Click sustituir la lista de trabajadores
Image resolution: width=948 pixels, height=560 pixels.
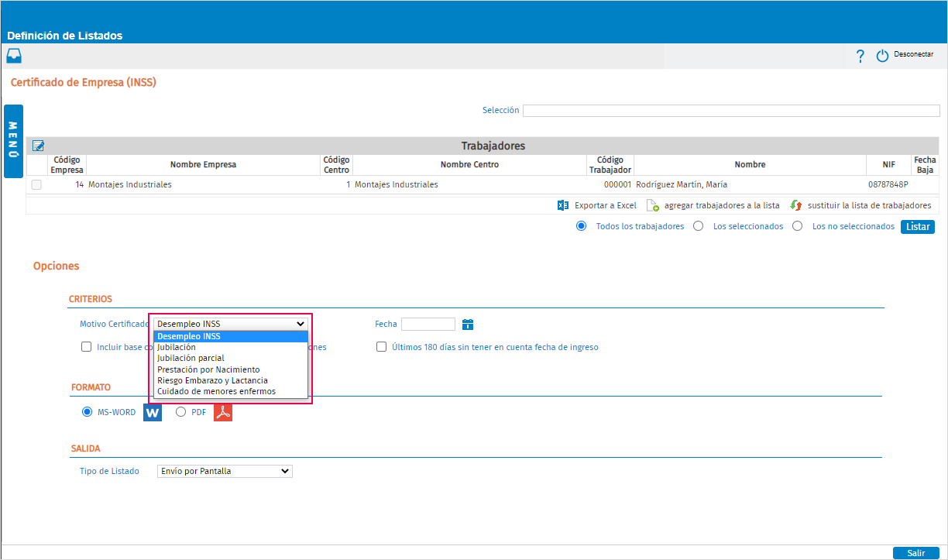coord(870,205)
